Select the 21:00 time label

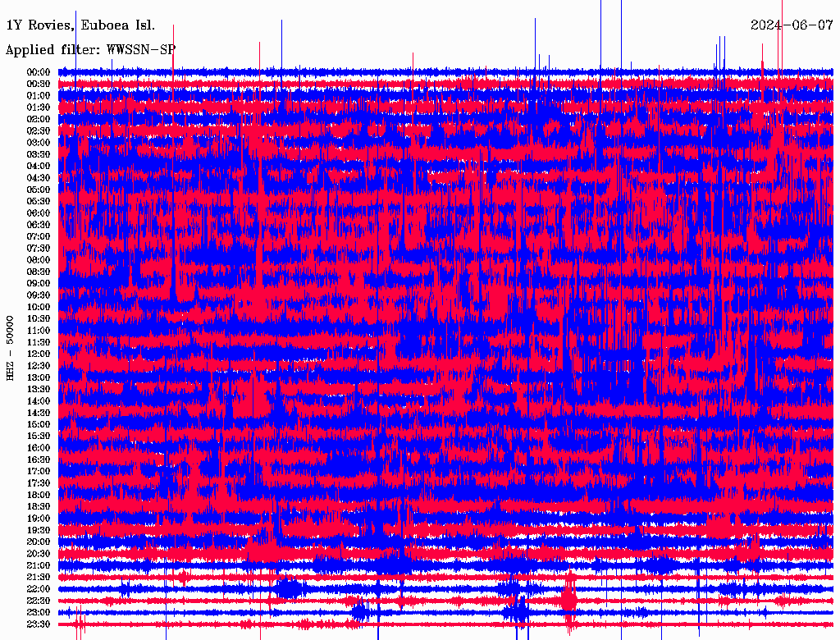pyautogui.click(x=39, y=565)
